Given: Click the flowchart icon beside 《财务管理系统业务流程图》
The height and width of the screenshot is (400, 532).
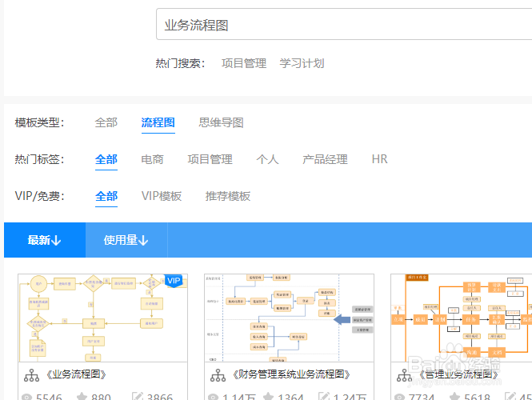Looking at the screenshot, I should (218, 375).
